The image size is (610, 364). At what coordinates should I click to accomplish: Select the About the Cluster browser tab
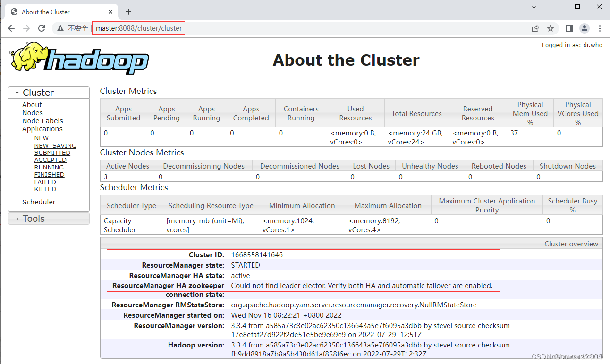pyautogui.click(x=61, y=12)
